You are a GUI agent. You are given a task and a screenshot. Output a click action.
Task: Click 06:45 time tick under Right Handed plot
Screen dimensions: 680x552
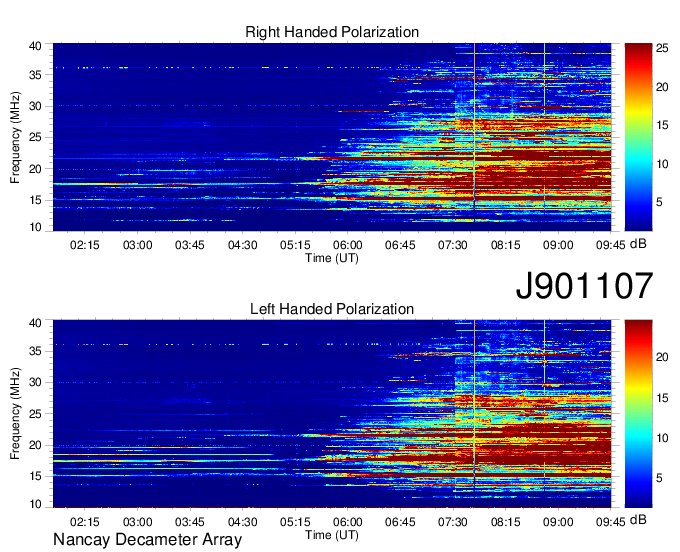click(400, 245)
